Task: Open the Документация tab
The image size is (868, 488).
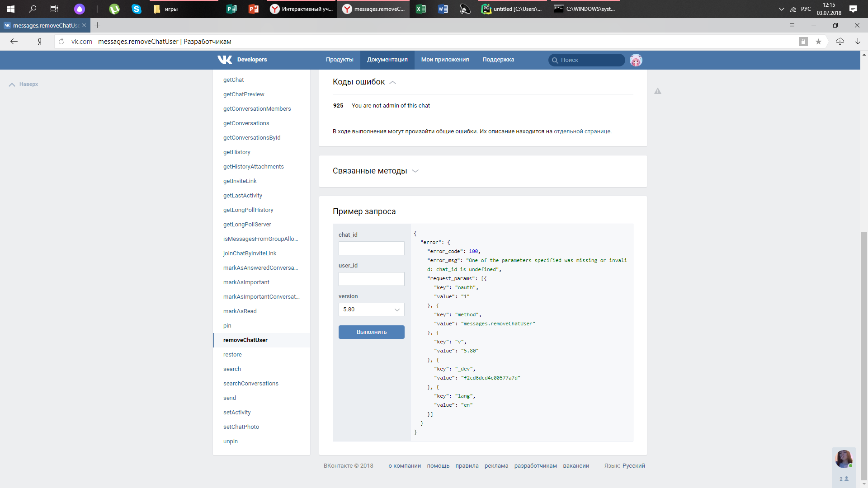Action: coord(387,60)
